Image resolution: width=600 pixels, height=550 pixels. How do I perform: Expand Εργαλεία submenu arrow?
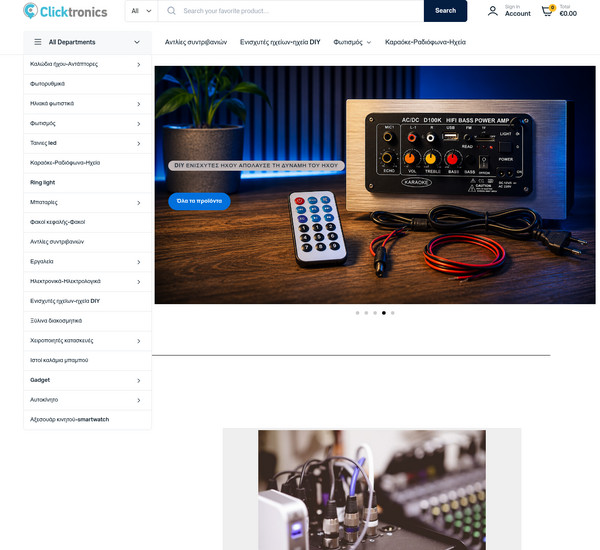(x=139, y=262)
